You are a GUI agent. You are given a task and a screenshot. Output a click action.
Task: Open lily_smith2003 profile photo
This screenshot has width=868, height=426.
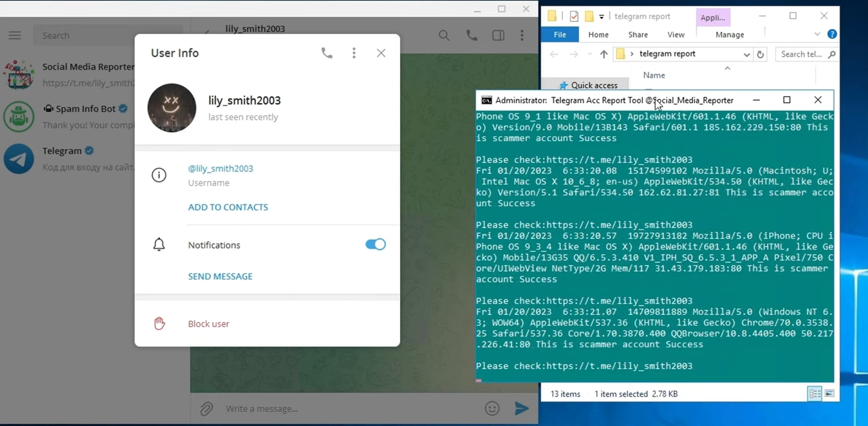[x=172, y=108]
